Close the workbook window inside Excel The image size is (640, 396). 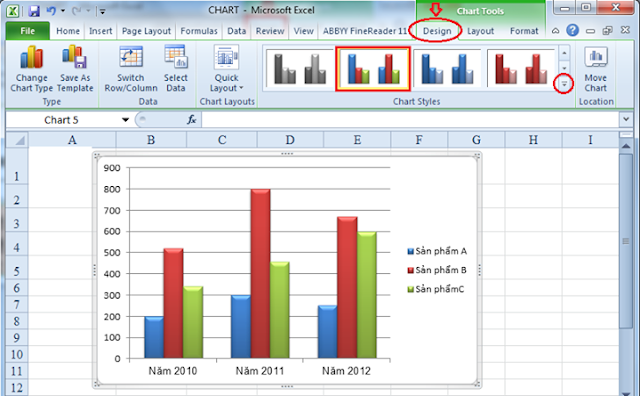[625, 30]
